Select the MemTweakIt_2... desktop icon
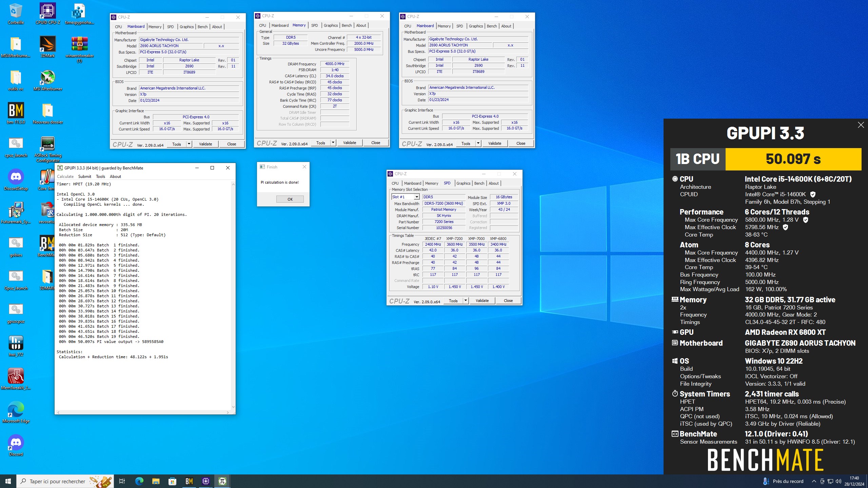 (16, 379)
